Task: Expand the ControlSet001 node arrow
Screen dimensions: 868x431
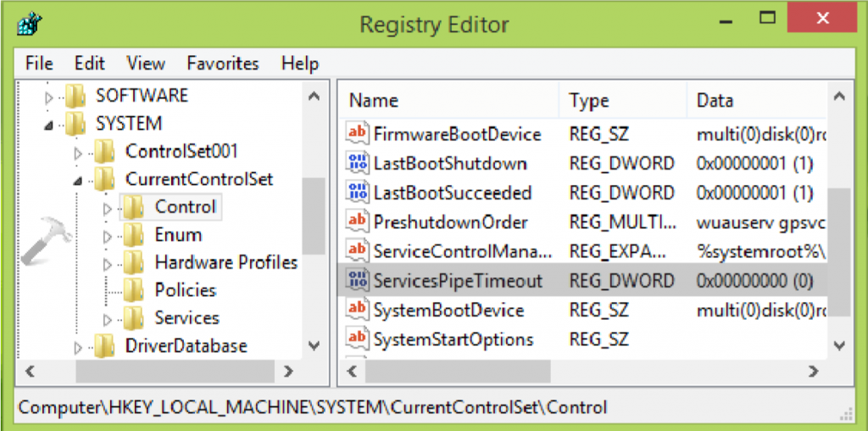Action: point(78,153)
